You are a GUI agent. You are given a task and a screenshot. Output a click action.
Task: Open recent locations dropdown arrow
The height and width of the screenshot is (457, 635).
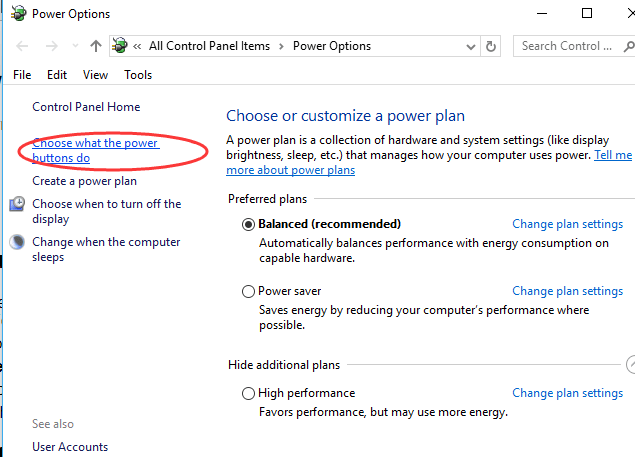pos(74,46)
